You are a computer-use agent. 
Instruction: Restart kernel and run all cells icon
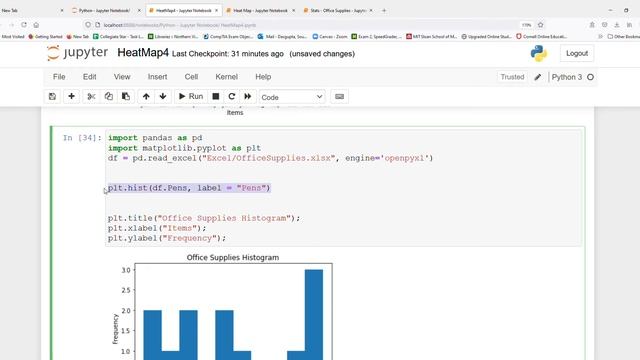pos(248,97)
